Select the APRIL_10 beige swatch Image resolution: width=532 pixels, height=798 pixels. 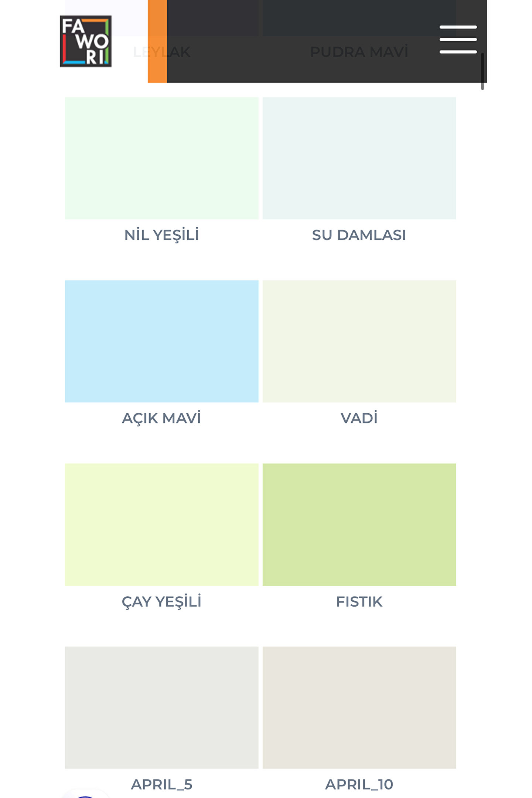359,707
